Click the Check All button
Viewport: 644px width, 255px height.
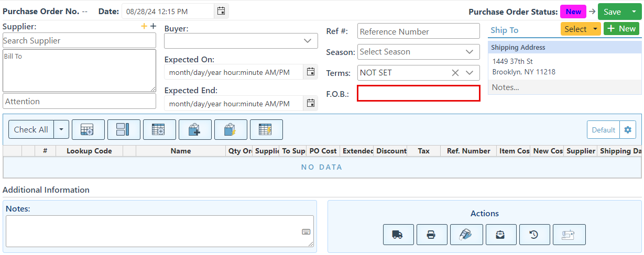click(31, 129)
